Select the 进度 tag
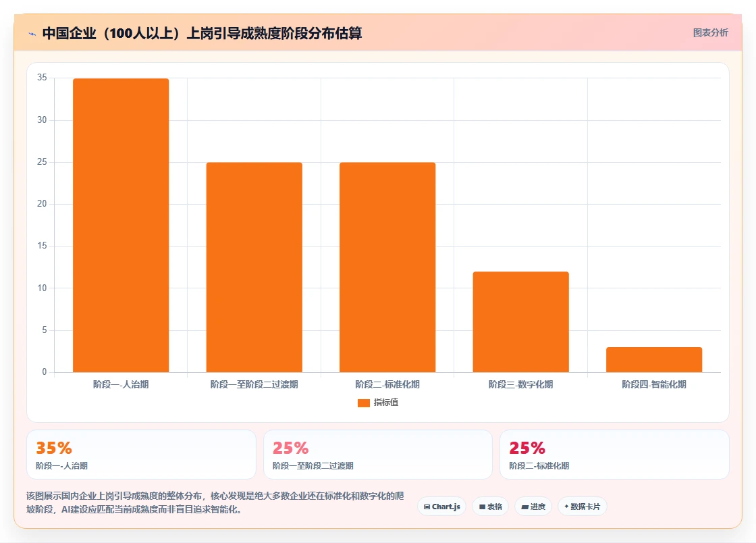The width and height of the screenshot is (756, 543). point(533,507)
